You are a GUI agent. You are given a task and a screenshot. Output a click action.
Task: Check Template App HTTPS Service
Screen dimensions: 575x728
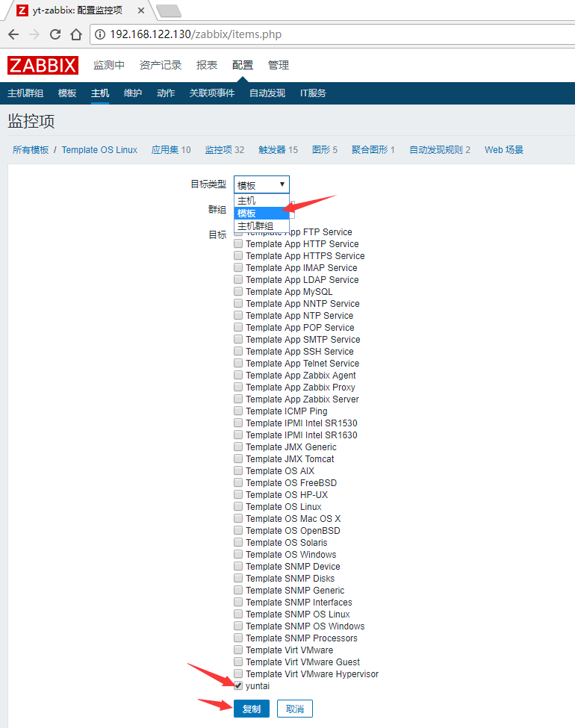[238, 255]
